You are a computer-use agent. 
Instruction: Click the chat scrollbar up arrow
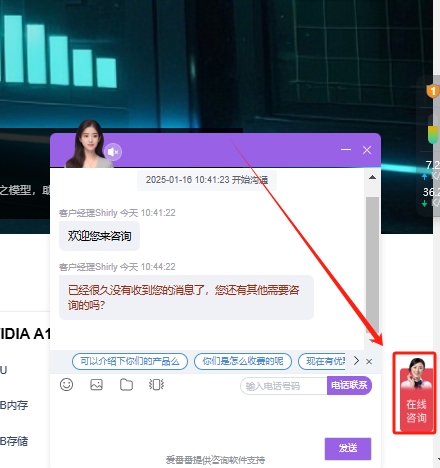(x=372, y=178)
